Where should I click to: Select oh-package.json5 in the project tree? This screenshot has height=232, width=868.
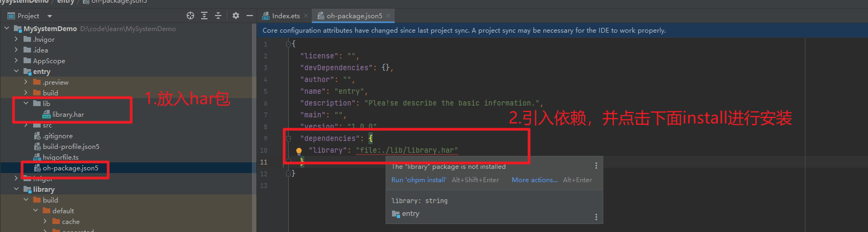(x=71, y=168)
